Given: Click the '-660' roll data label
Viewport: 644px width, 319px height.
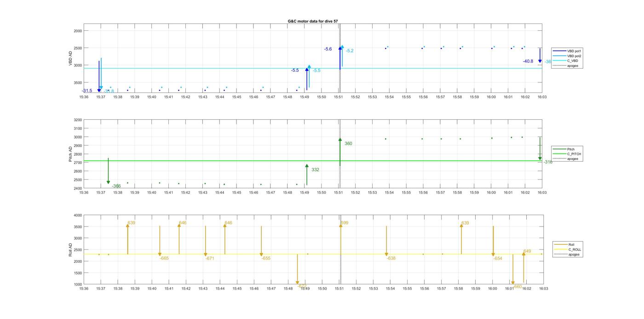Looking at the screenshot, I should (517, 286).
